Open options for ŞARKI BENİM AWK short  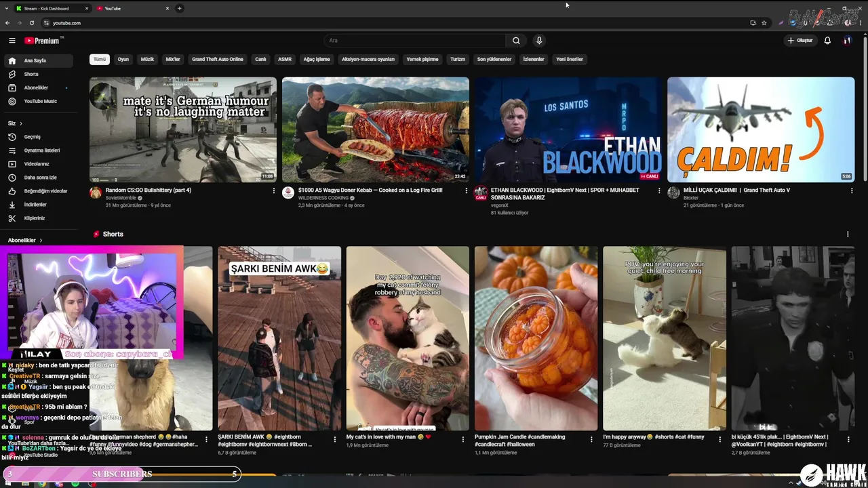[334, 439]
